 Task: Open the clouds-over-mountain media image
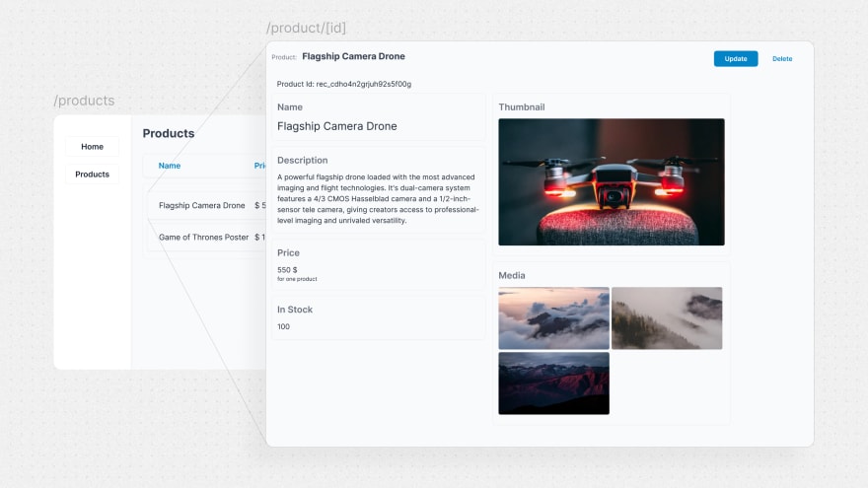(x=553, y=318)
